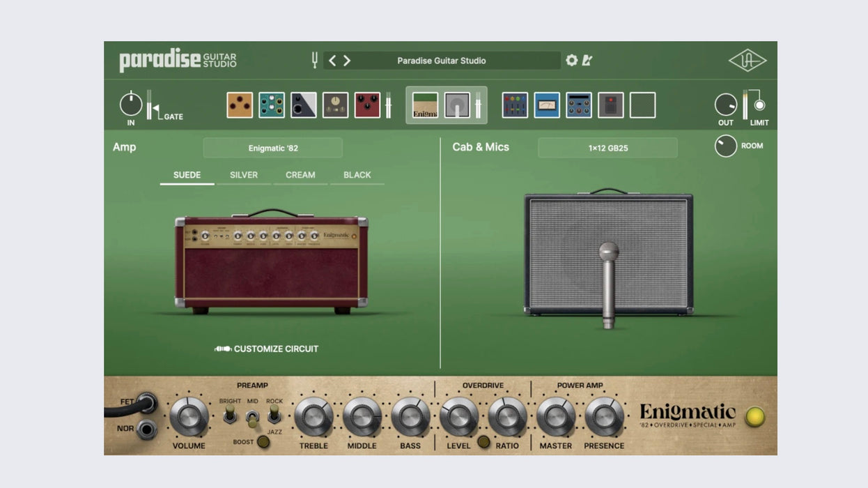
Task: Flip the BRIGHT toggle switch
Action: pos(229,415)
